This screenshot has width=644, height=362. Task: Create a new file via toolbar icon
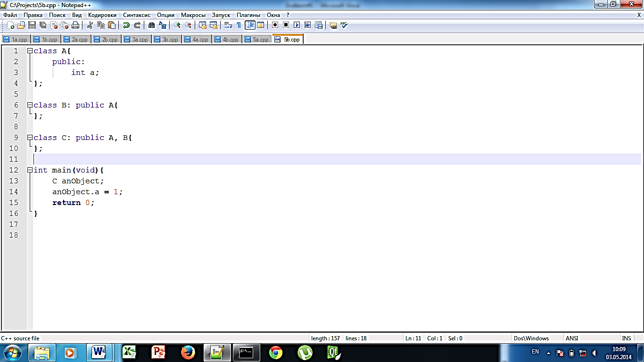click(x=10, y=25)
